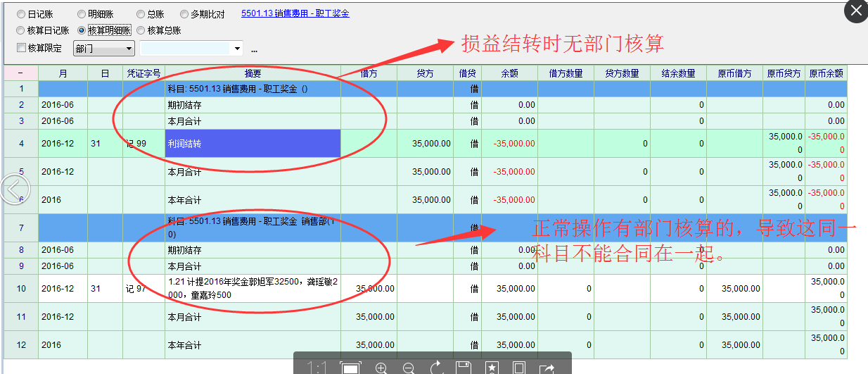This screenshot has height=374, width=868.
Task: Enable the 核算限定 checkbox
Action: 20,49
